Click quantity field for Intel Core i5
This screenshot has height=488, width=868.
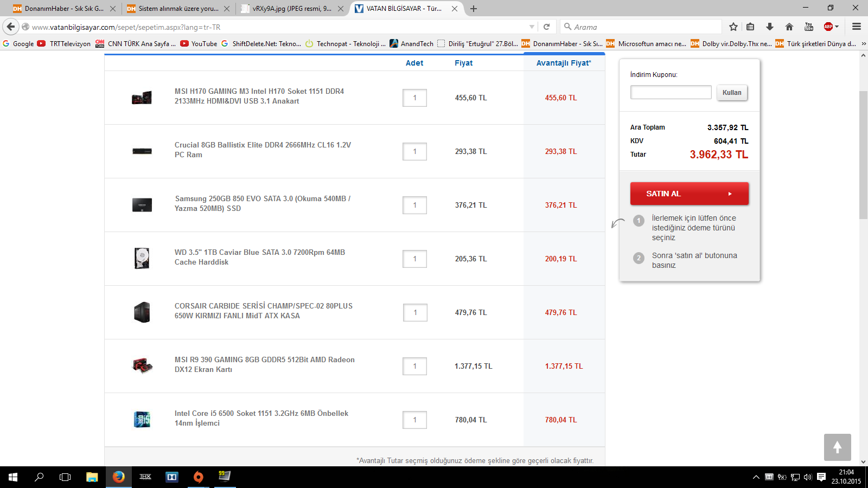414,420
